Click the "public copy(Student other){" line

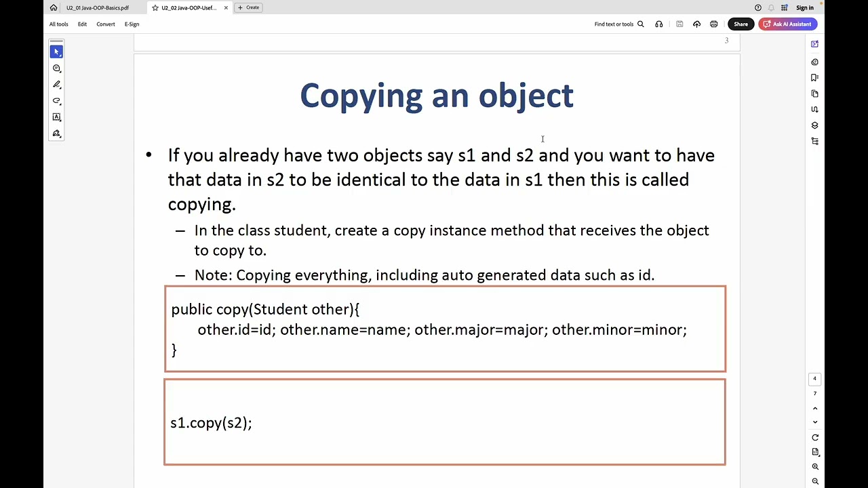(x=265, y=310)
